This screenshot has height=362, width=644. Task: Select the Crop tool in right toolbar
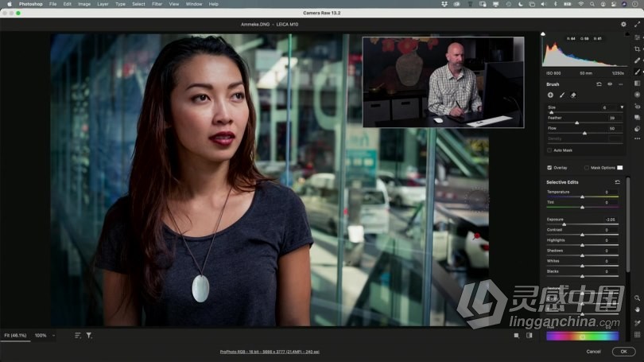pyautogui.click(x=637, y=49)
